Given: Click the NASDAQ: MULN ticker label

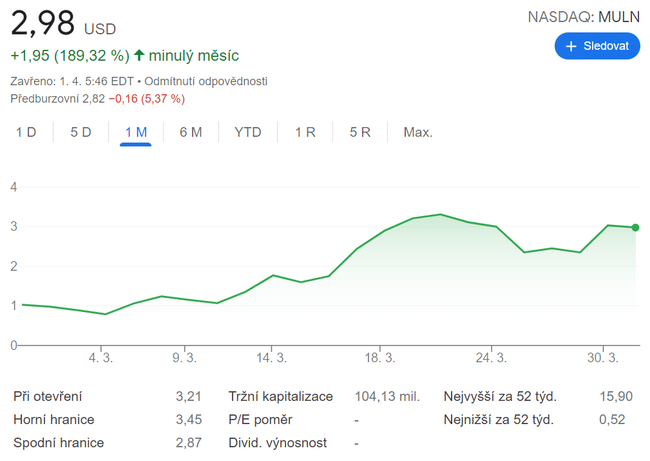Looking at the screenshot, I should (583, 17).
